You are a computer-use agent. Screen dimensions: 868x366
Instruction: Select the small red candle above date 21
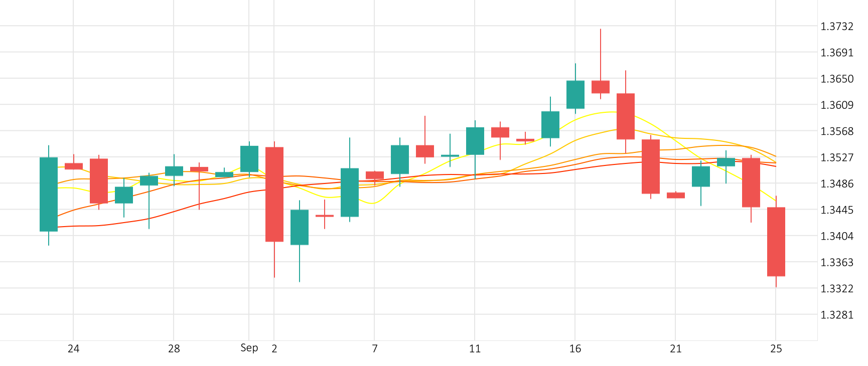coord(676,196)
